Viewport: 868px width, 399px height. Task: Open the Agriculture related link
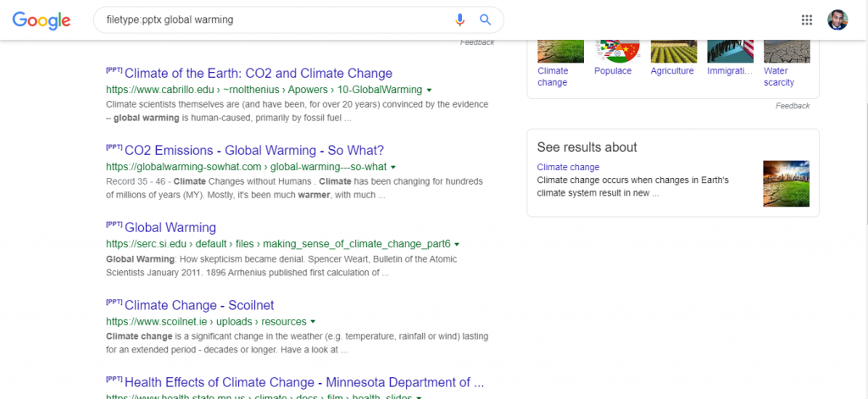672,71
